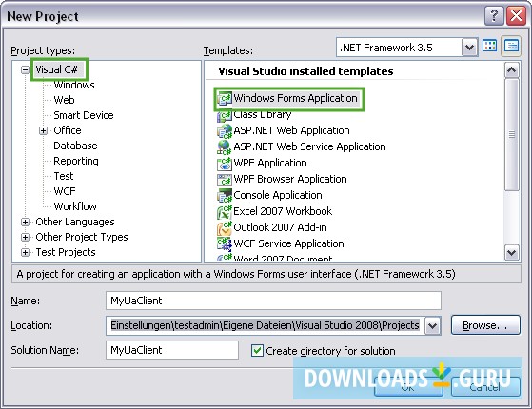
Task: Click the WPF Application template icon
Action: tap(225, 164)
